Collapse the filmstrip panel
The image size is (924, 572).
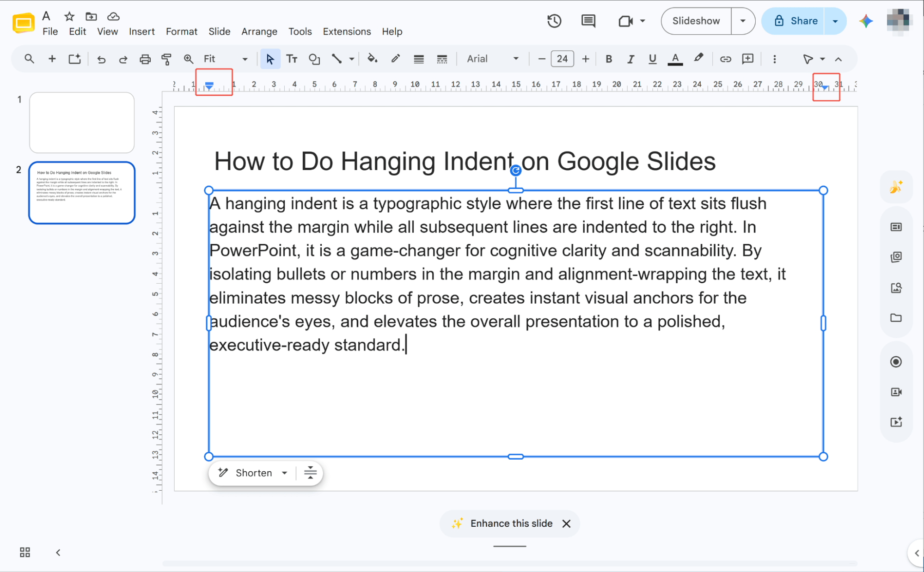click(x=58, y=552)
